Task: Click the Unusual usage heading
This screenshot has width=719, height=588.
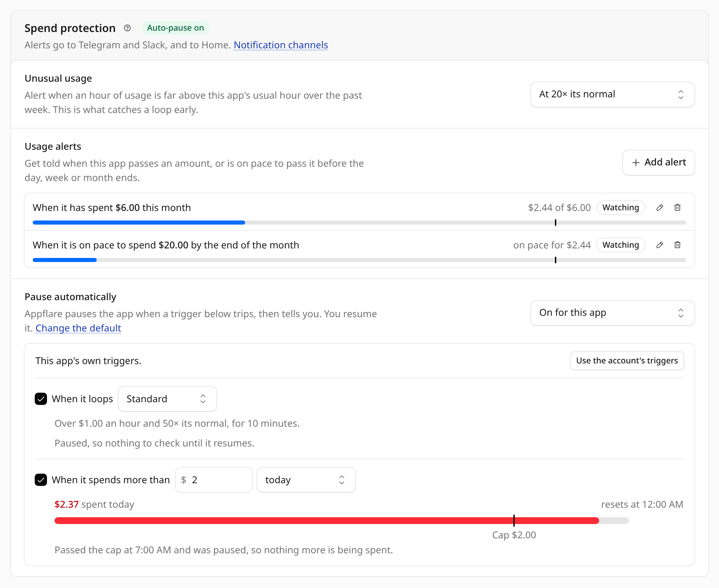Action: [58, 78]
